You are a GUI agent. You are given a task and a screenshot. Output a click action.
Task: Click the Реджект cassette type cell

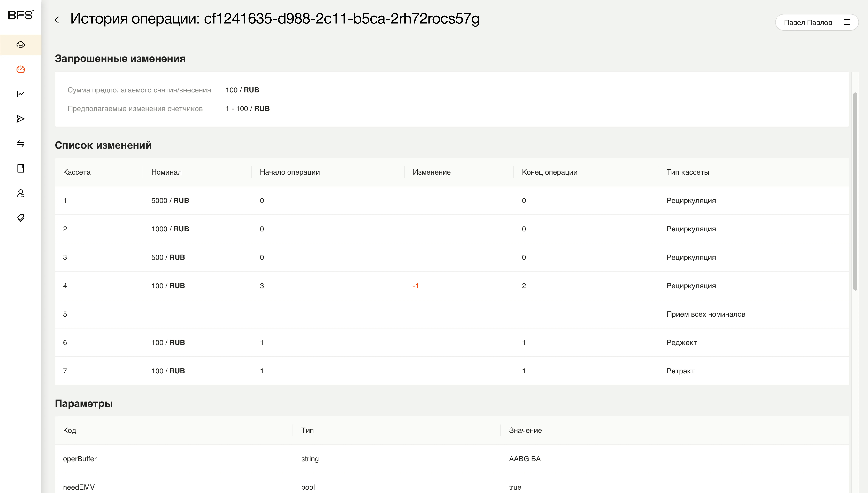coord(682,343)
